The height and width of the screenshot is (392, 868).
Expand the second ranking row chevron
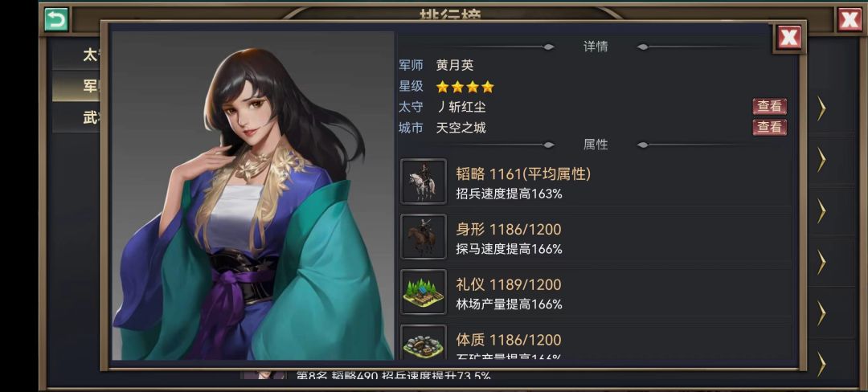[x=821, y=159]
